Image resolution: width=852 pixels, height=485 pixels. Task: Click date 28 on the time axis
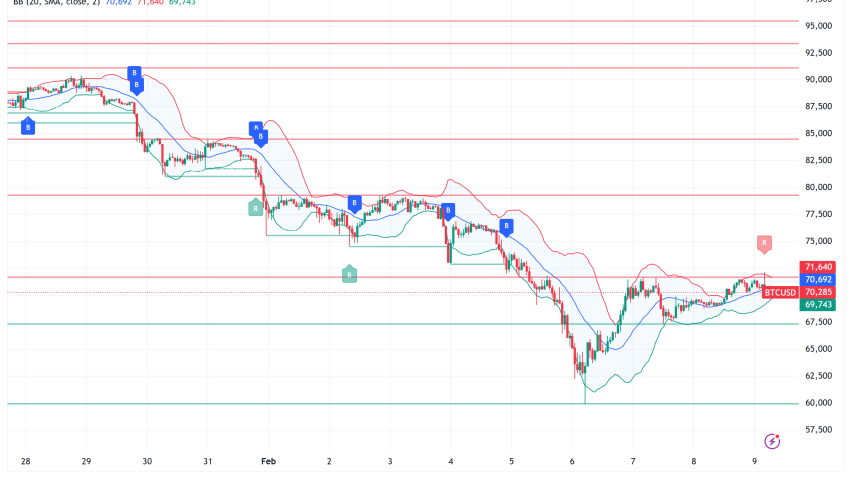point(25,462)
